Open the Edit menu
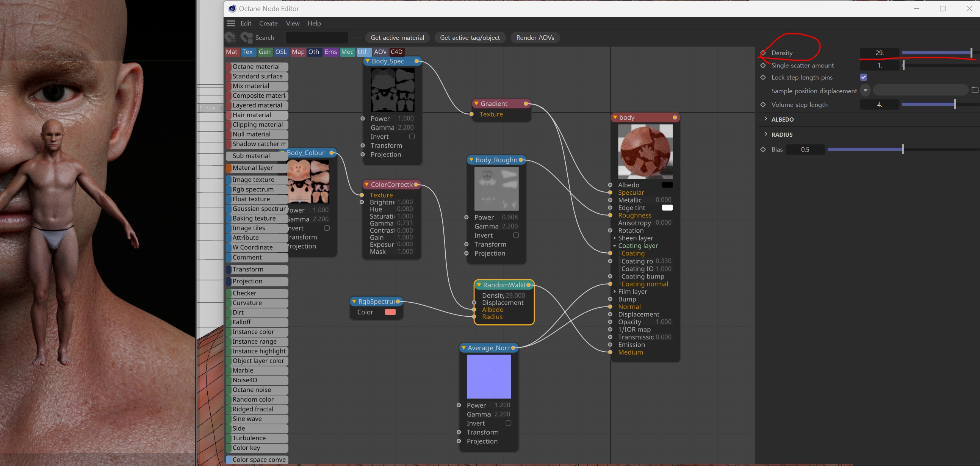Viewport: 980px width, 466px height. (246, 23)
